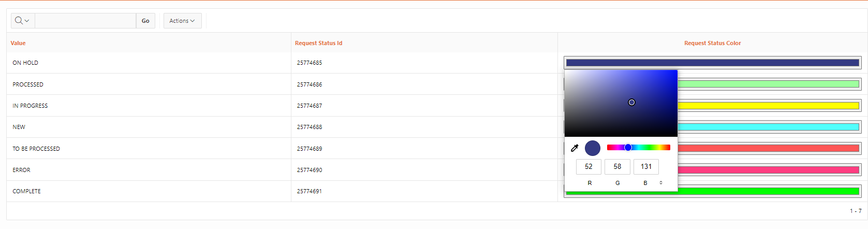The width and height of the screenshot is (868, 229).
Task: Pick a shade in the saturation gradient area
Action: [621, 103]
